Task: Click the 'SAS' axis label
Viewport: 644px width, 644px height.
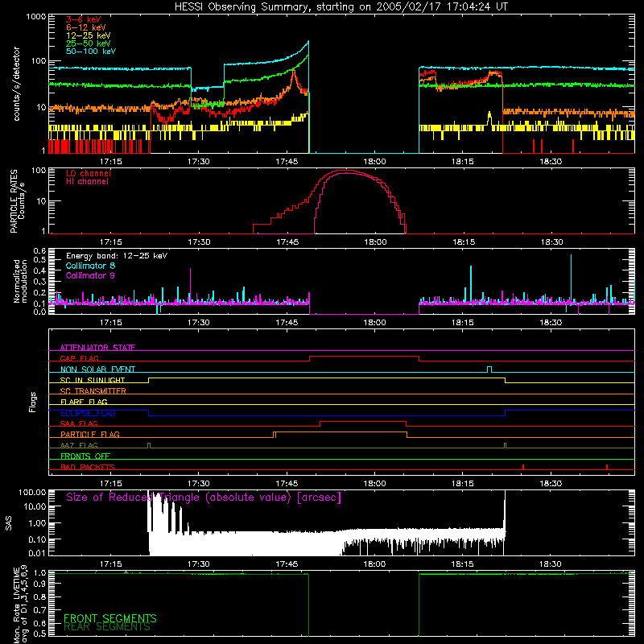Action: 8,523
